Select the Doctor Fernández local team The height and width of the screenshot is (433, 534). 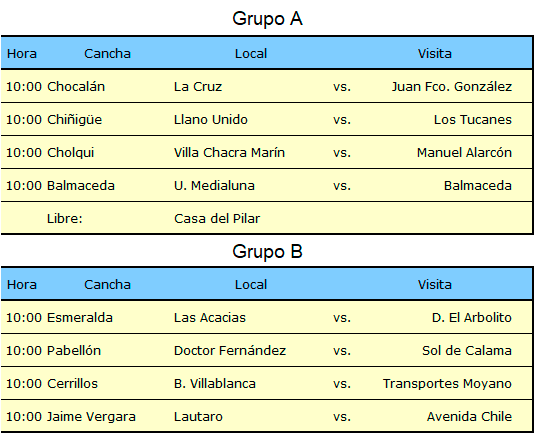point(230,351)
